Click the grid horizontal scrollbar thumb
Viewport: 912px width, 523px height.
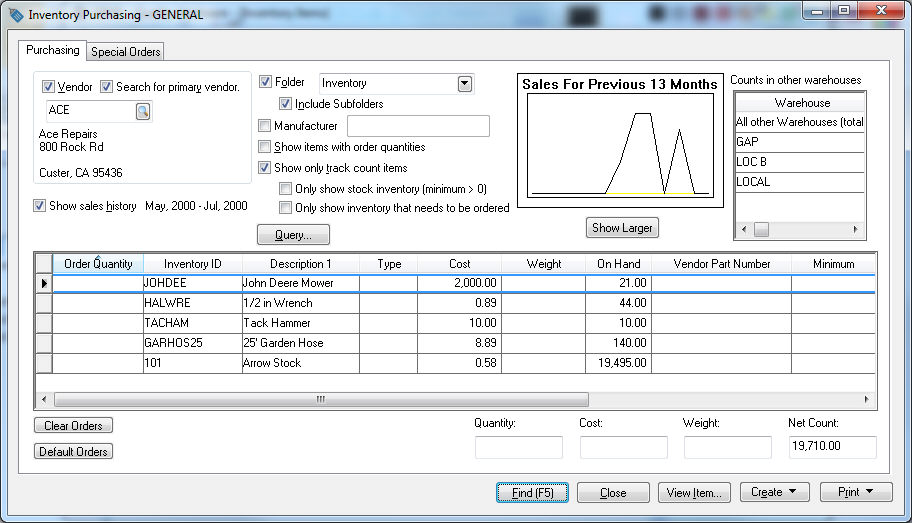(320, 399)
